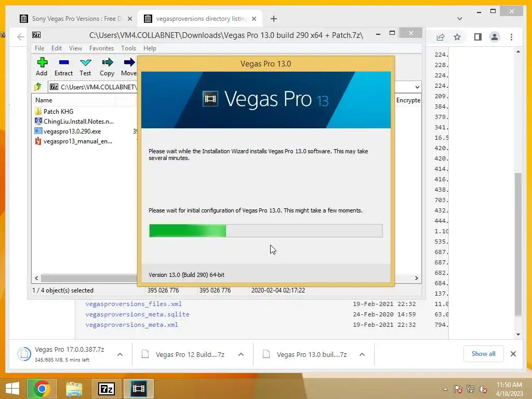Click the Extract icon in 7-Zip
The height and width of the screenshot is (399, 532).
64,62
